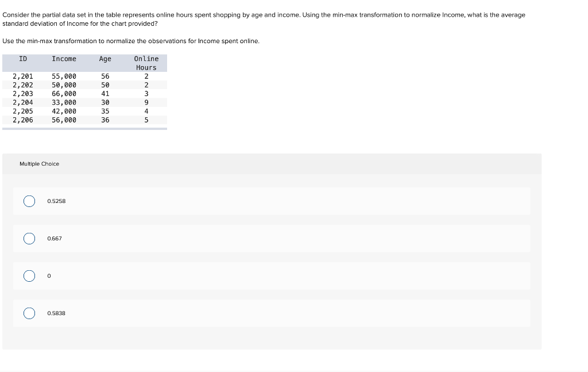The width and height of the screenshot is (588, 372).
Task: Click the Income column header
Action: [64, 58]
